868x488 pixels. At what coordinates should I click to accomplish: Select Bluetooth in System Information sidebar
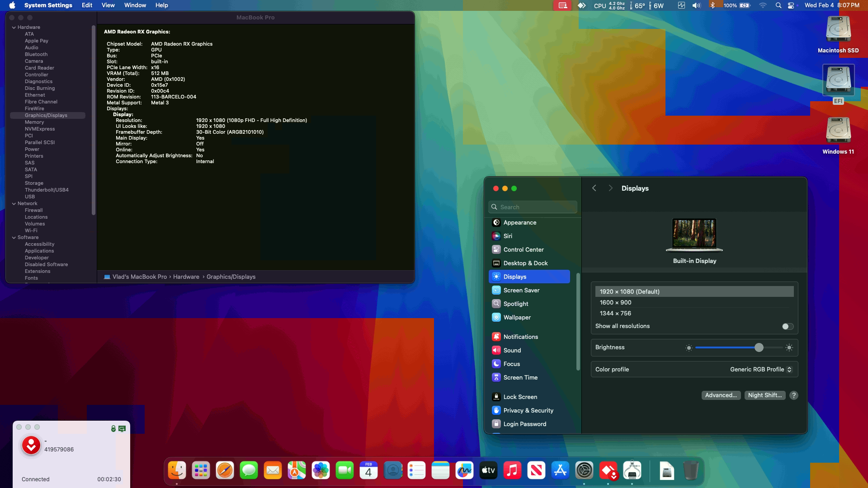36,54
